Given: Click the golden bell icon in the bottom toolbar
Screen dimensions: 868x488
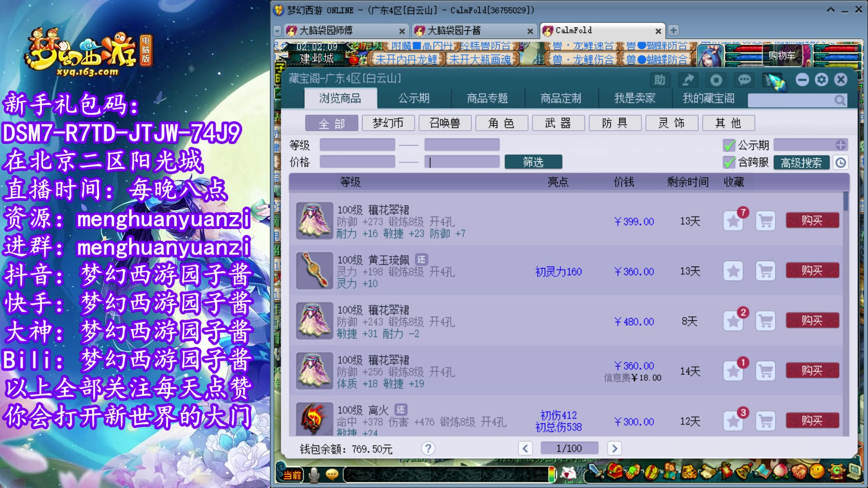Looking at the screenshot, I should (x=744, y=472).
